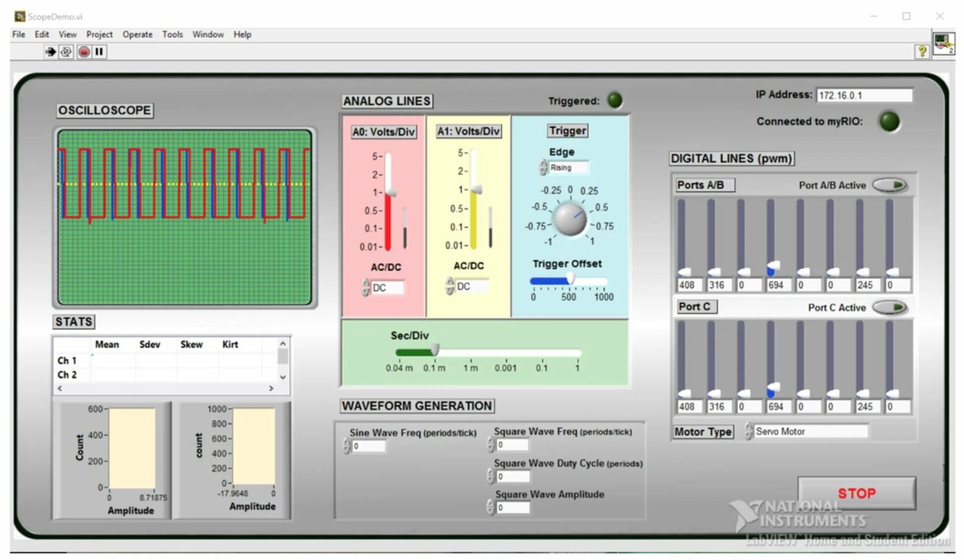This screenshot has width=964, height=560.
Task: Open the Trigger Edge Rising selector
Action: pos(568,168)
